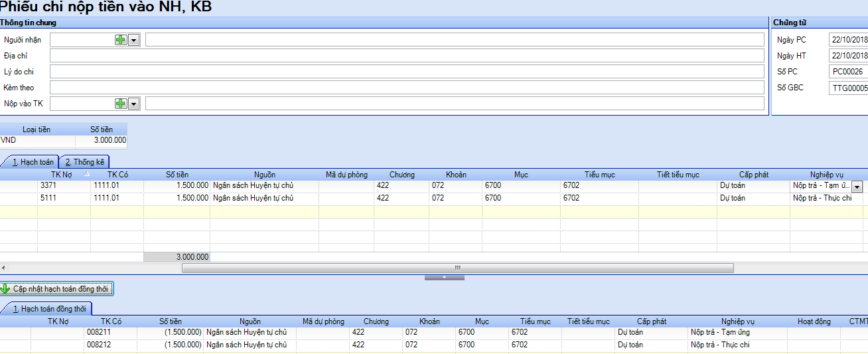Viewport: 868px width, 354px height.
Task: Click the 3.000.000 total under Số tiền column
Action: (x=177, y=257)
